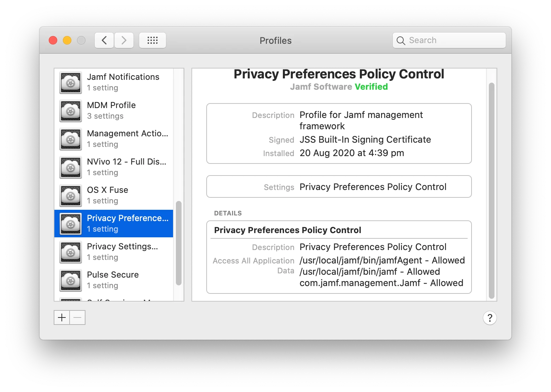Click com.jamf.management.Jamf - Allowed entry

tap(381, 283)
